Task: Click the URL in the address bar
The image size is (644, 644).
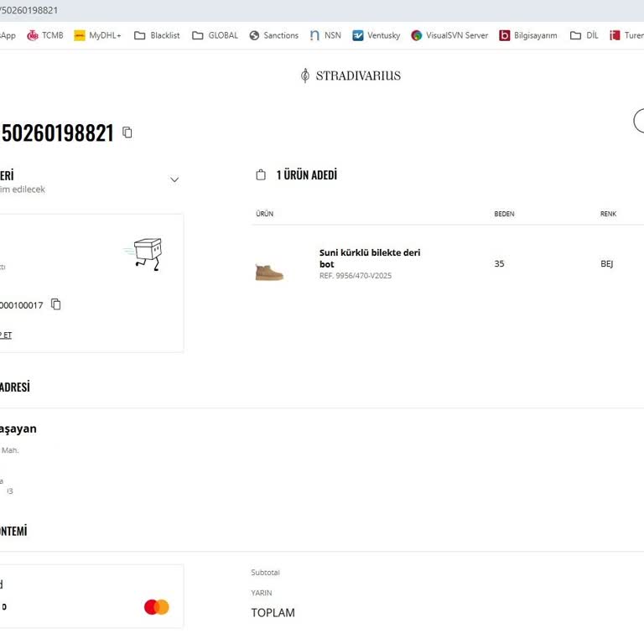Action: (x=29, y=10)
